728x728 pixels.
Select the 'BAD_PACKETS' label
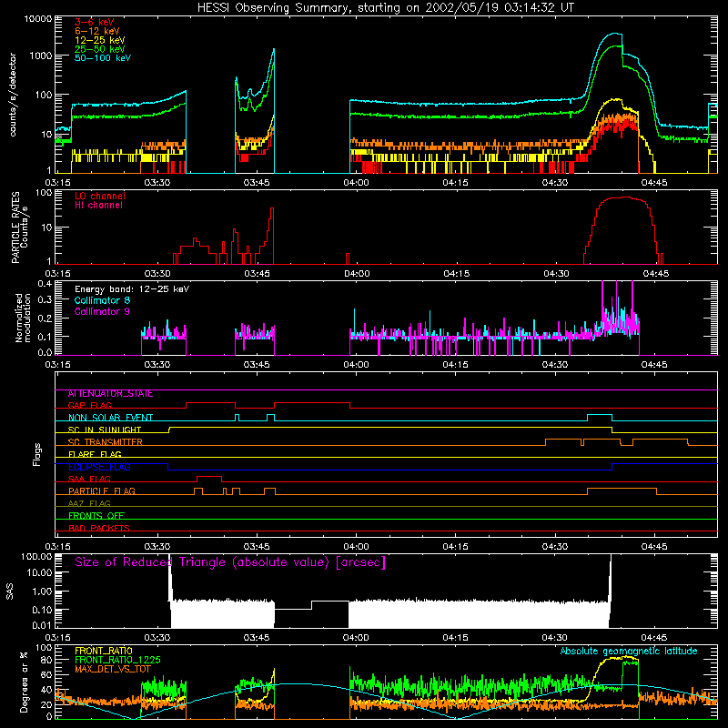click(99, 528)
